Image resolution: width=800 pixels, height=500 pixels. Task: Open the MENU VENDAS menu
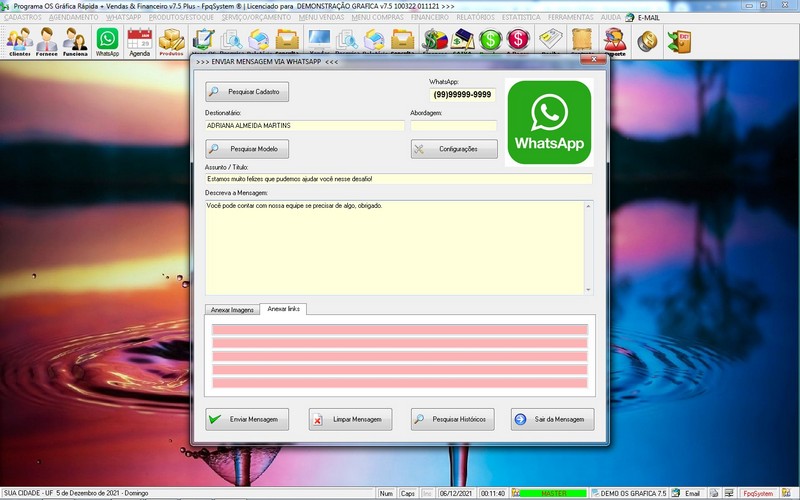(321, 17)
